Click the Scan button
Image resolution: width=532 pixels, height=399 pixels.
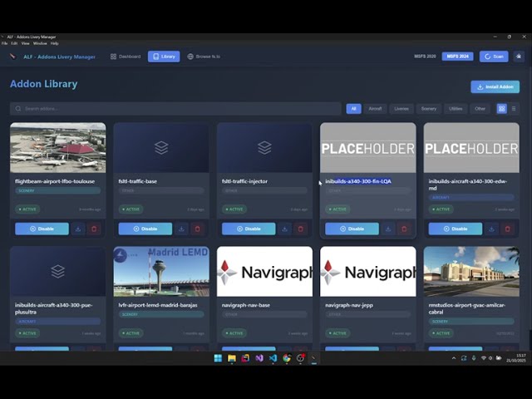coord(494,57)
